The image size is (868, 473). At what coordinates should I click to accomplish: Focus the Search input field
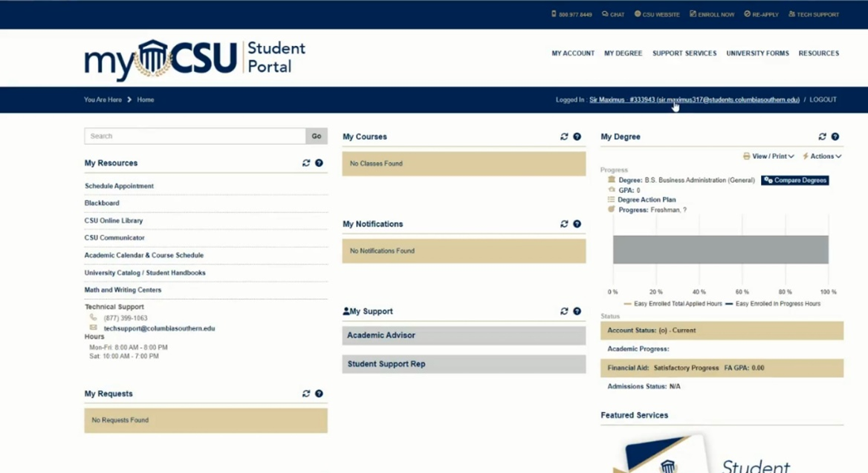(x=195, y=137)
